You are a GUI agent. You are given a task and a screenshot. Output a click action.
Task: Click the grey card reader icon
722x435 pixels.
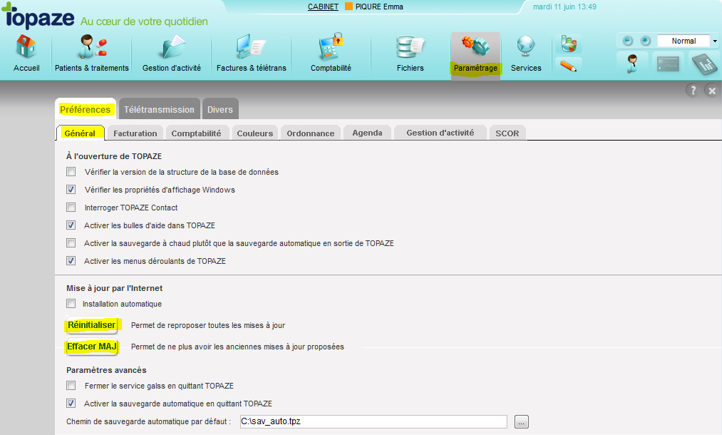click(x=668, y=64)
